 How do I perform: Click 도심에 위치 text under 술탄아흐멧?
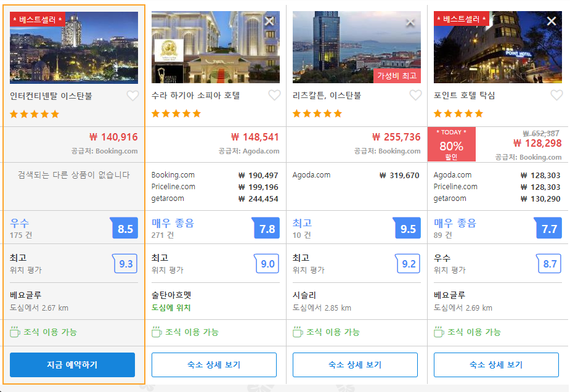tap(171, 308)
